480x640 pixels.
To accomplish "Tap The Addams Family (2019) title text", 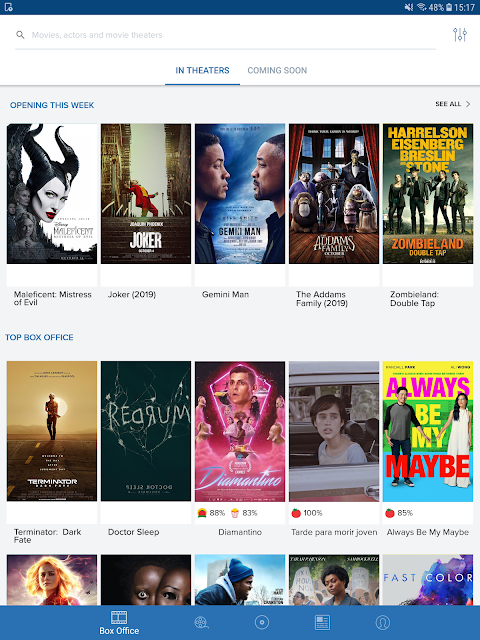I will pyautogui.click(x=322, y=298).
